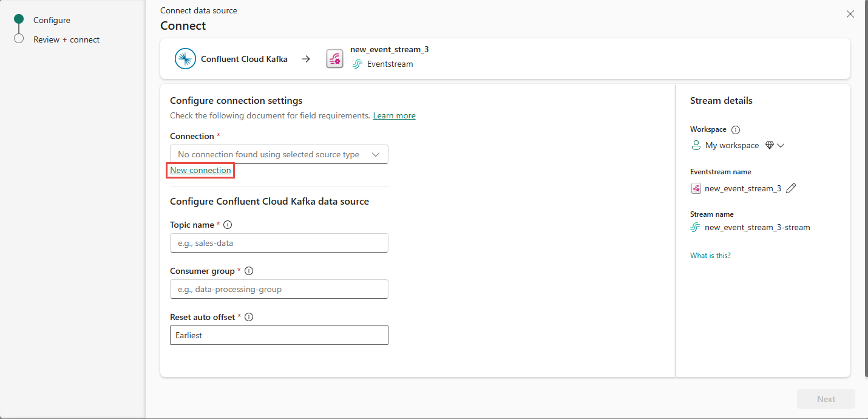The width and height of the screenshot is (868, 419).
Task: Click the Next button
Action: tap(826, 399)
